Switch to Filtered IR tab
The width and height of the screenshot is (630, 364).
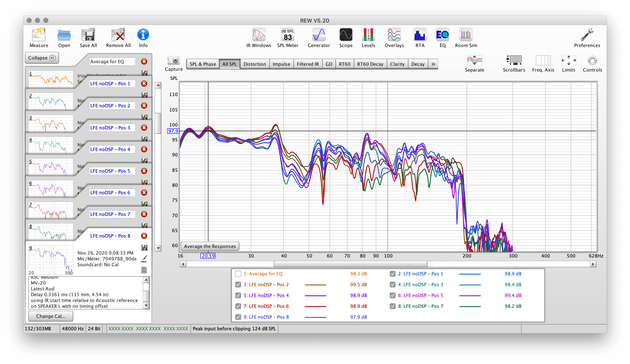coord(308,64)
